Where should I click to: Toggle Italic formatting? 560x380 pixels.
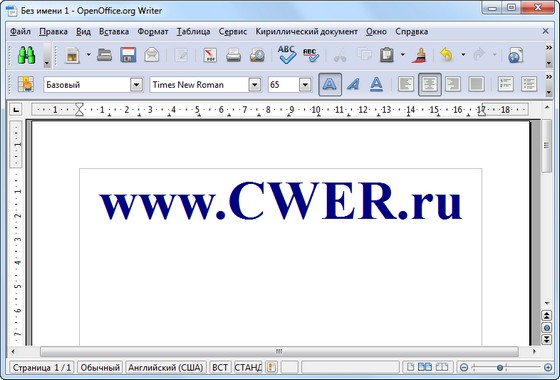[353, 85]
